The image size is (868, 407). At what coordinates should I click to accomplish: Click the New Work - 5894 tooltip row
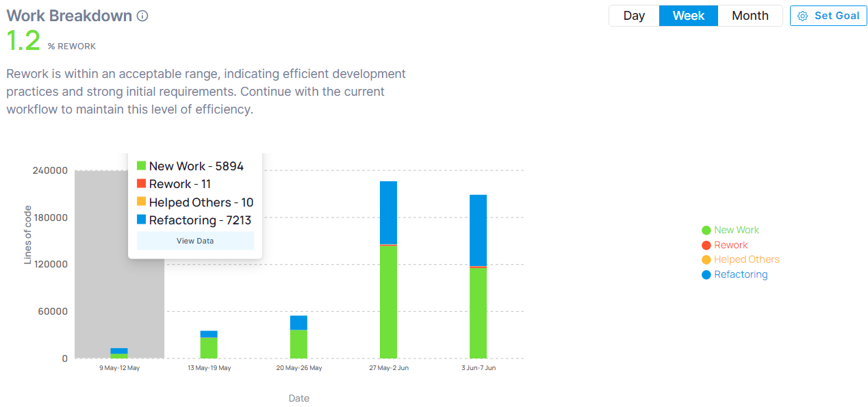tap(190, 166)
